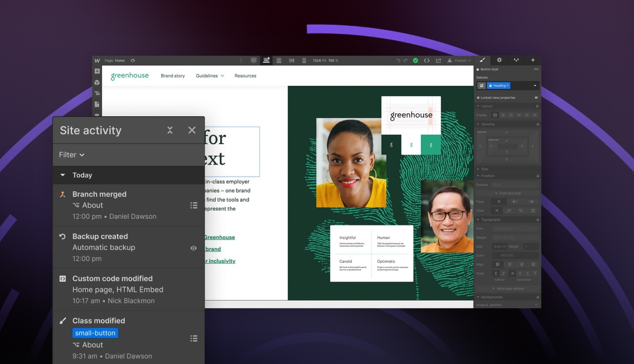
Task: Open the Font family dropdown
Action: [515, 229]
